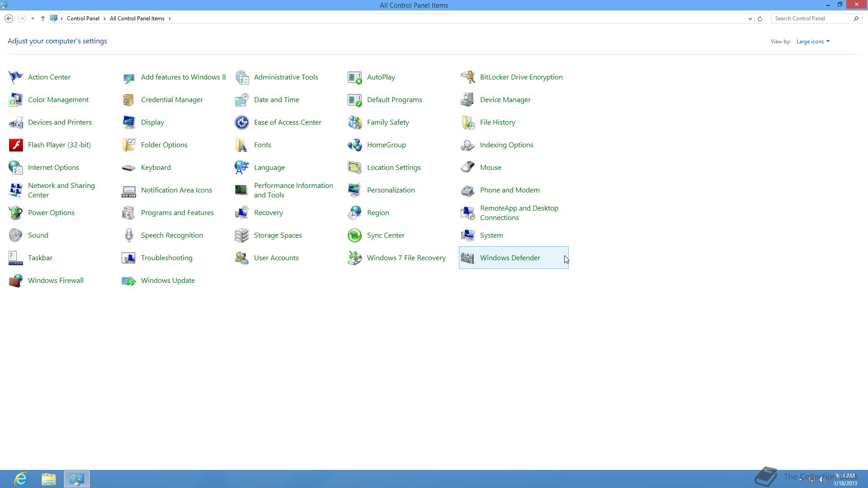Open the Personalization link
This screenshot has width=868, height=488.
pyautogui.click(x=391, y=190)
